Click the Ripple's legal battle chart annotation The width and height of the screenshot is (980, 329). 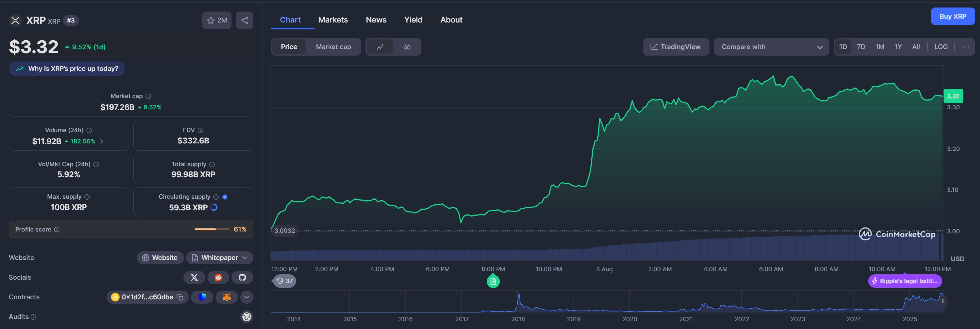[x=904, y=281]
